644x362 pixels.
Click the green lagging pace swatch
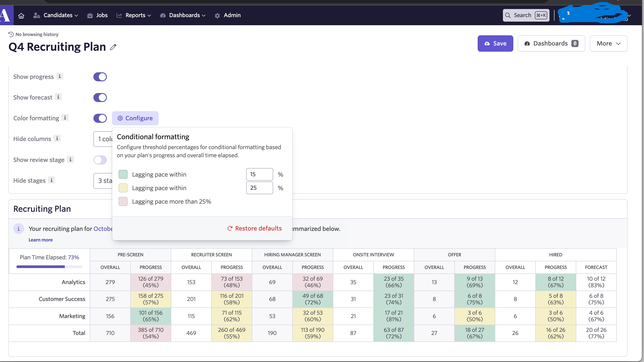pos(123,174)
